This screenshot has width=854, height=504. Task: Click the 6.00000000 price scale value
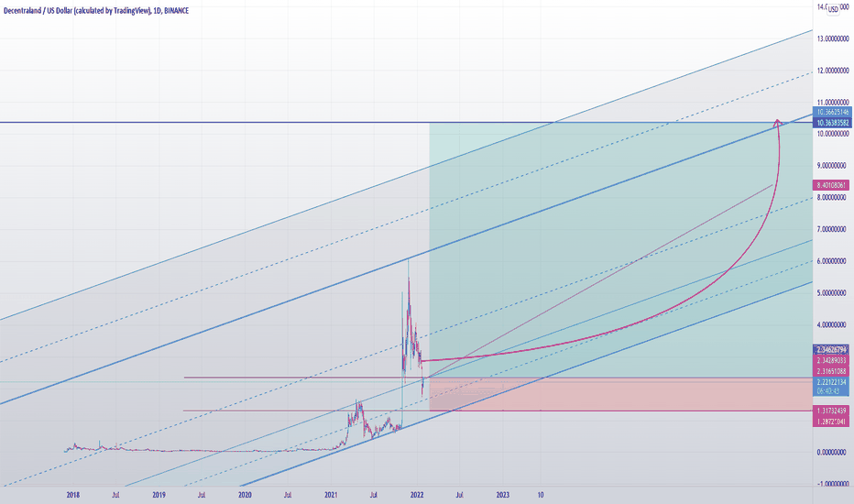pos(831,261)
